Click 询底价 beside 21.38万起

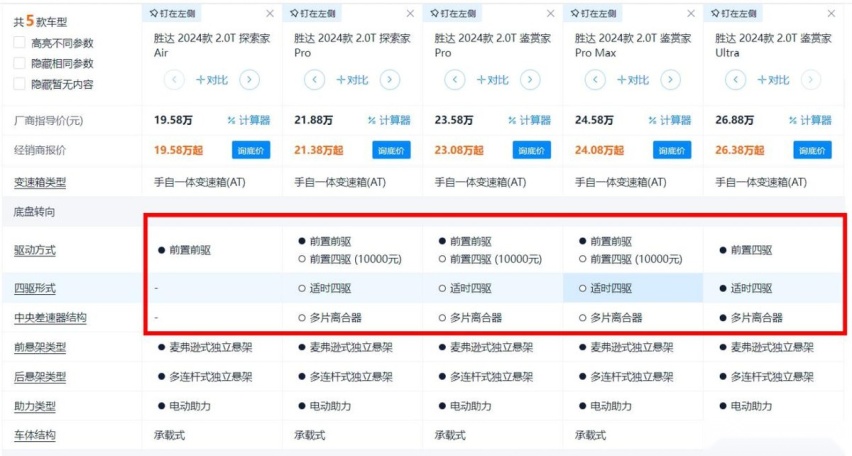click(391, 151)
